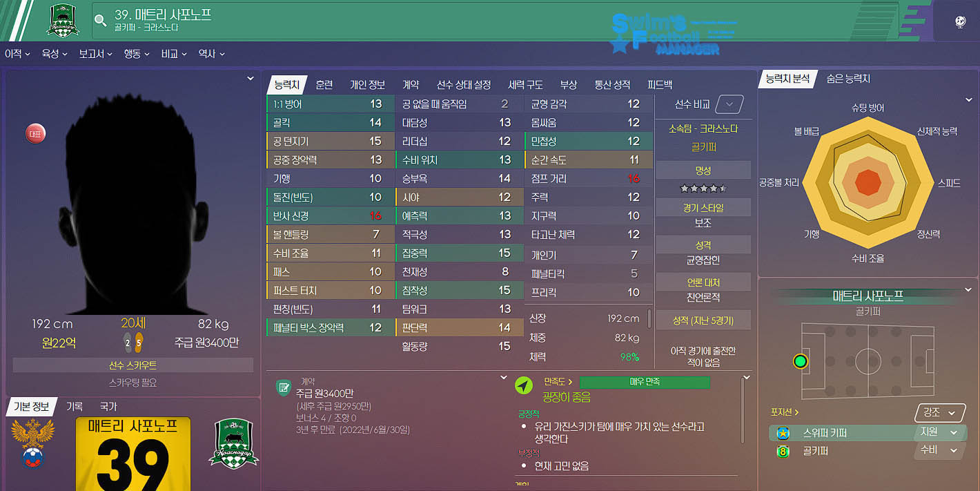Click the orange foot icon marked 5
This screenshot has width=980, height=491.
tap(139, 341)
